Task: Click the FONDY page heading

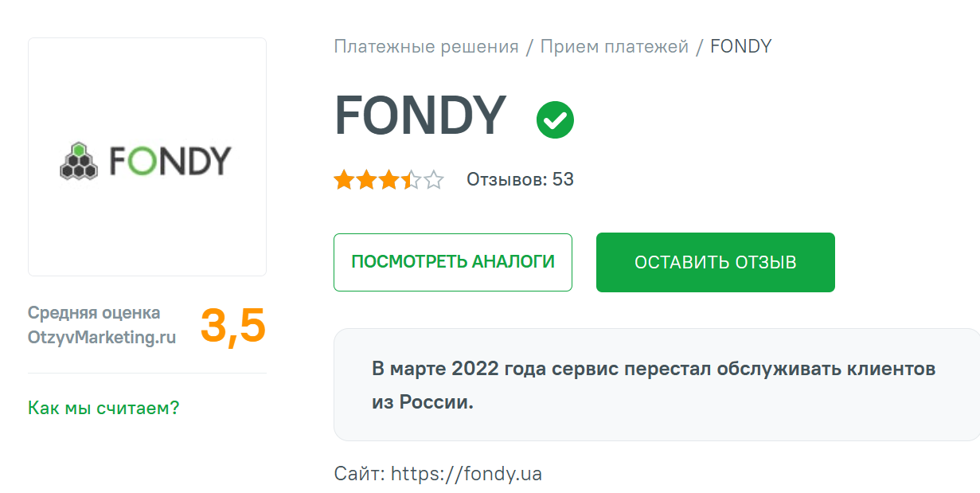Action: (420, 116)
